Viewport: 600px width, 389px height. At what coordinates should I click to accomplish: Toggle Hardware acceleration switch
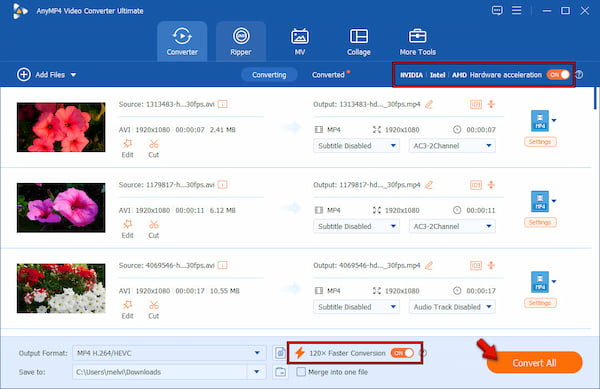click(x=558, y=75)
